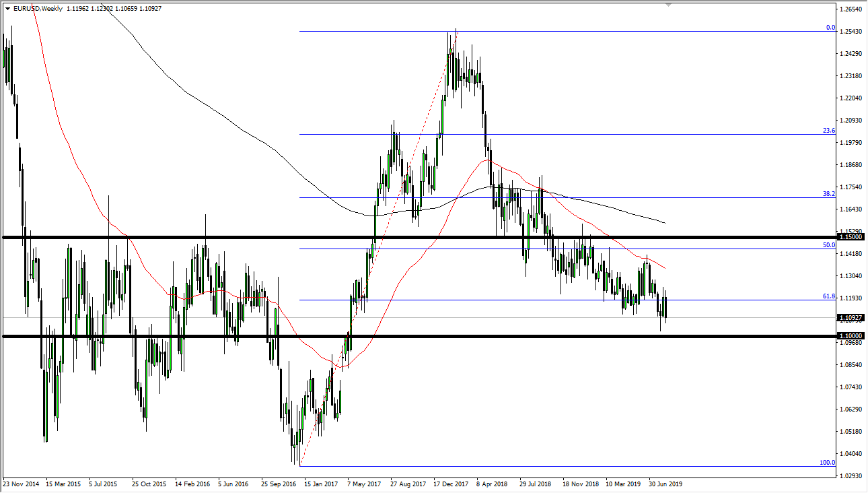Click the 15 Mar 2015 date label
The image size is (868, 493).
tap(64, 484)
